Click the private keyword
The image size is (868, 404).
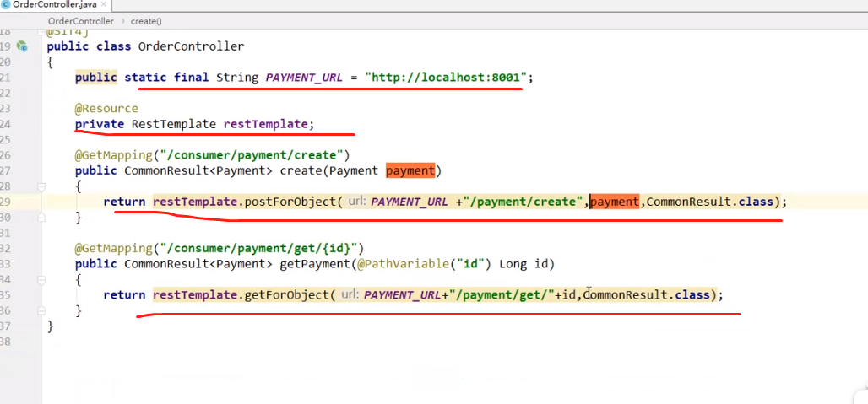(x=100, y=124)
